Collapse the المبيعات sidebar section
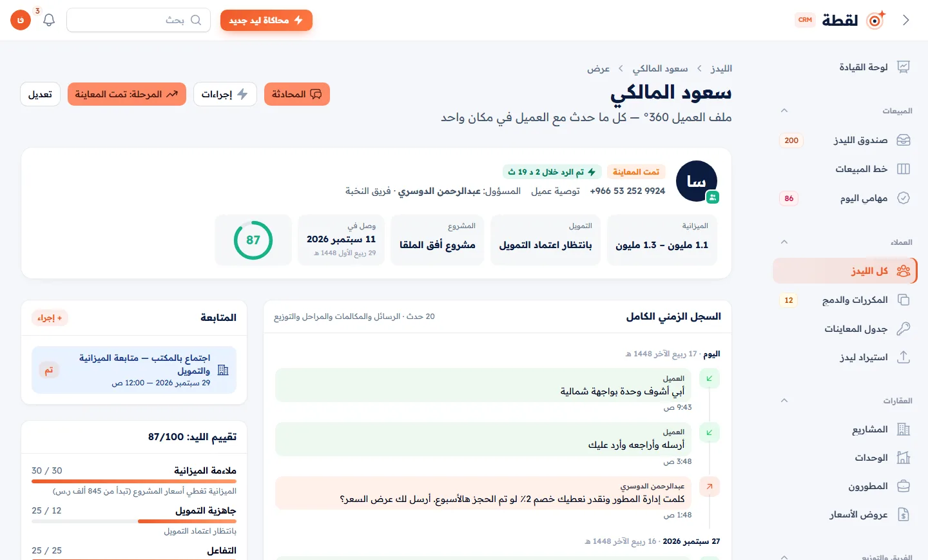 pyautogui.click(x=784, y=111)
